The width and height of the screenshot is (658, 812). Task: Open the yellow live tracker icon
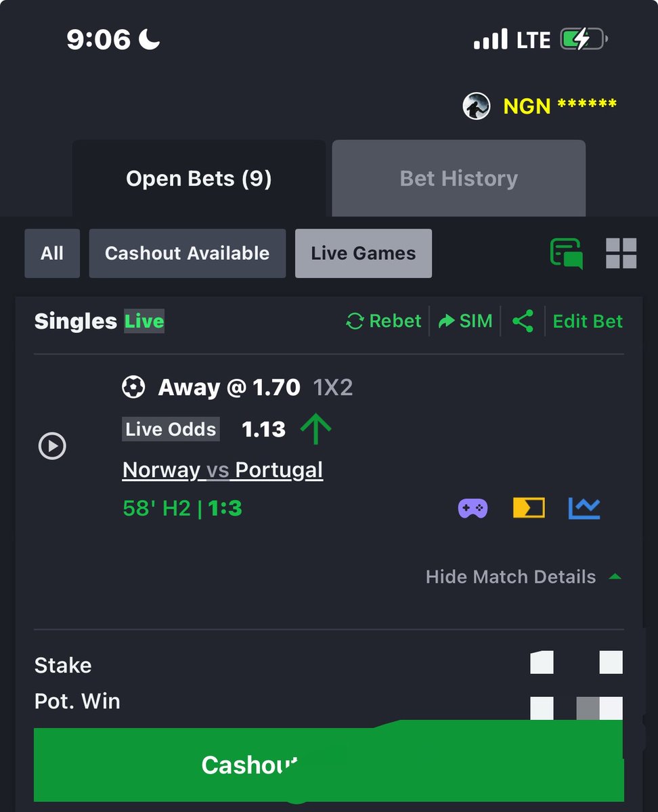point(529,507)
